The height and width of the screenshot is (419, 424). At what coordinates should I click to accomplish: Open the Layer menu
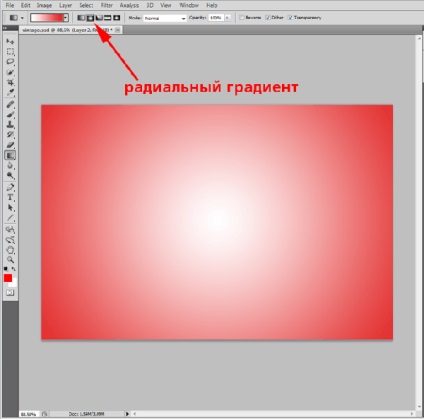pos(66,5)
